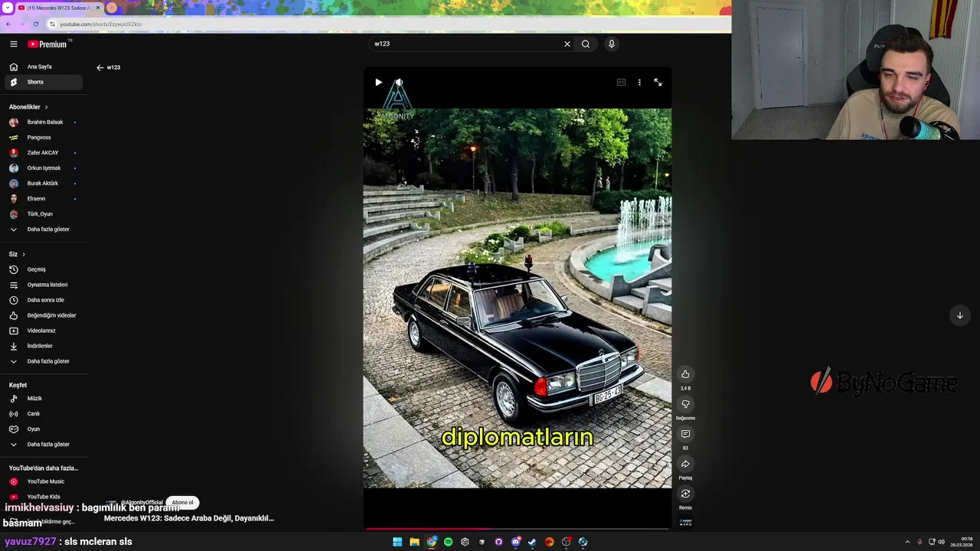
Task: Open Steam from taskbar
Action: [x=532, y=542]
